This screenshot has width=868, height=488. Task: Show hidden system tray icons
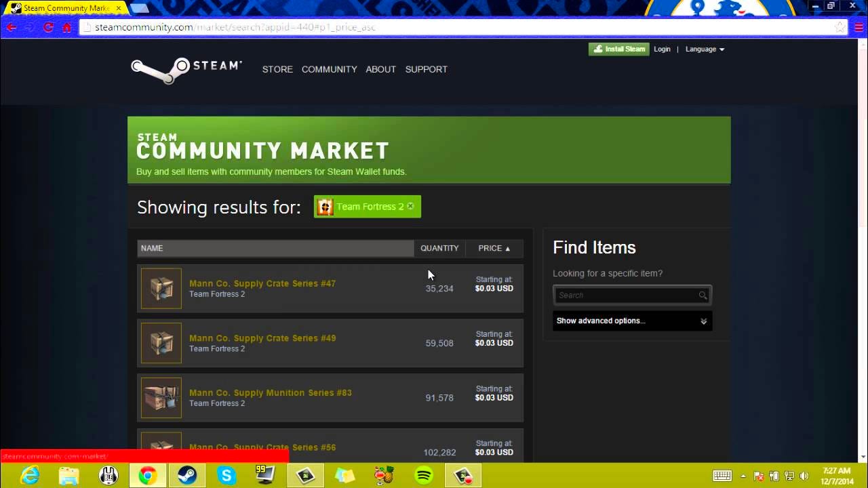coord(743,476)
